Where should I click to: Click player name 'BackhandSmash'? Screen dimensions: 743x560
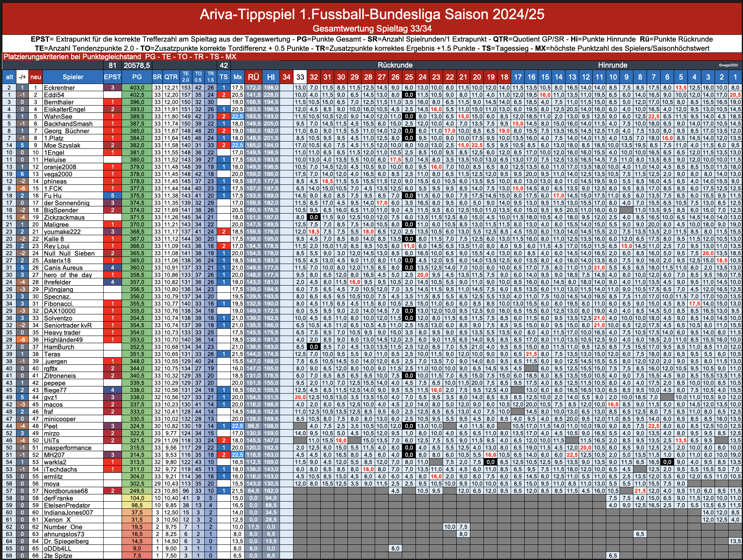68,124
